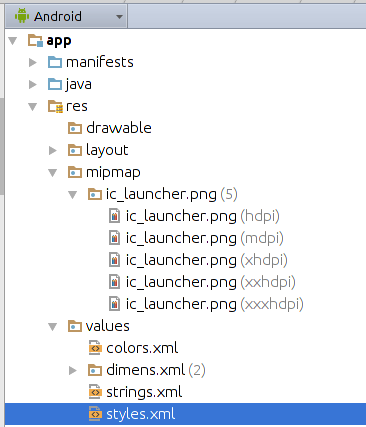Screen dimensions: 366x427
Task: Collapse the ic_launcher.png (5) group
Action: click(73, 195)
